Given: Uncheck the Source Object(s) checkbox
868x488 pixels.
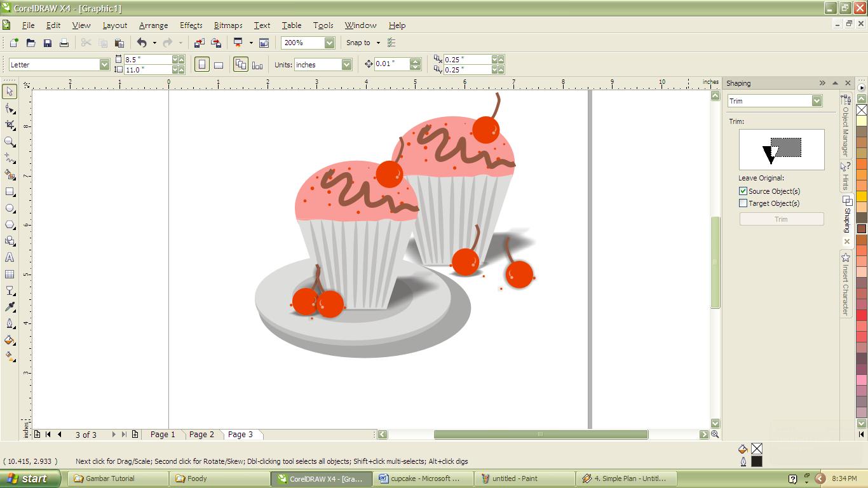Looking at the screenshot, I should [x=743, y=191].
